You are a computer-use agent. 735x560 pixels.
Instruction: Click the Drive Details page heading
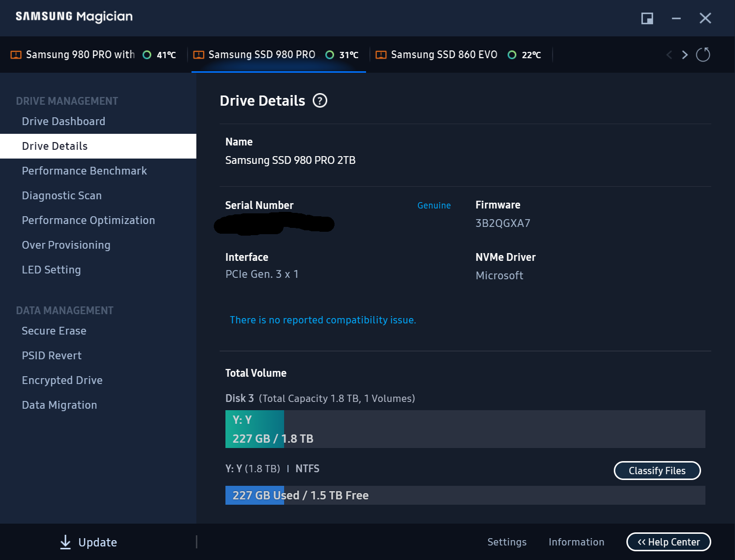point(262,100)
